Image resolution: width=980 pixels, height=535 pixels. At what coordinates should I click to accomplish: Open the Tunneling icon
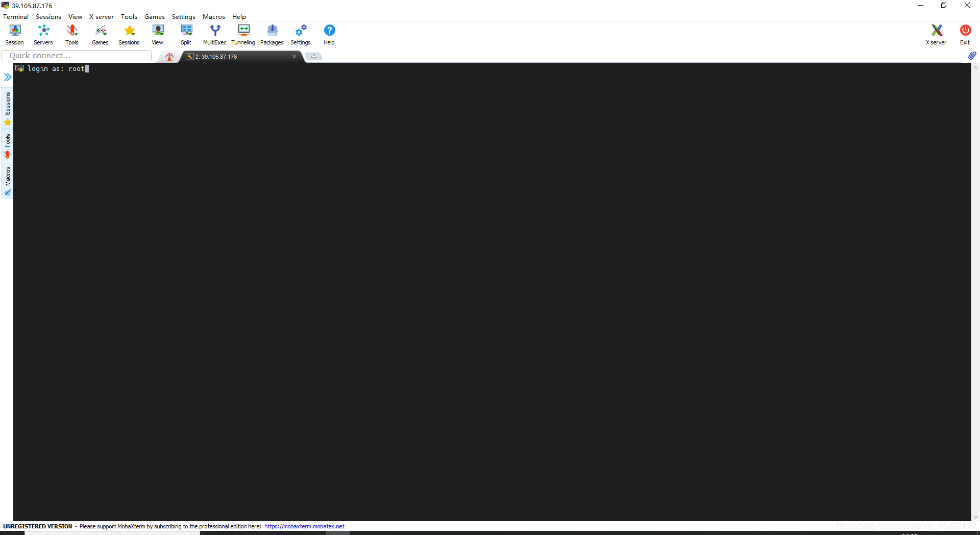point(243,35)
